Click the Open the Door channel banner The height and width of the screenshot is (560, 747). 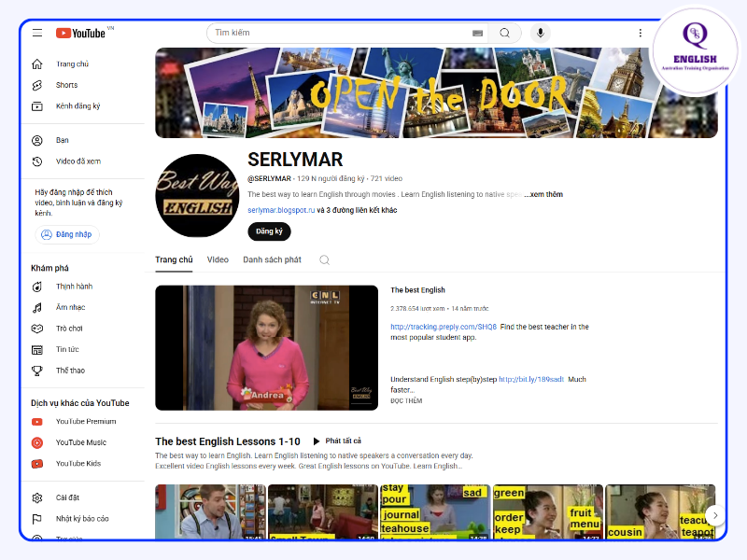pyautogui.click(x=436, y=92)
